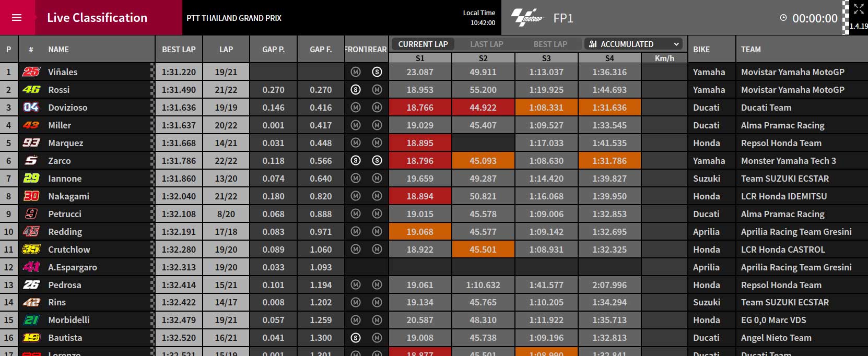Viewport: 868px width, 356px height.
Task: Click local time 10:42:00
Action: coord(483,22)
